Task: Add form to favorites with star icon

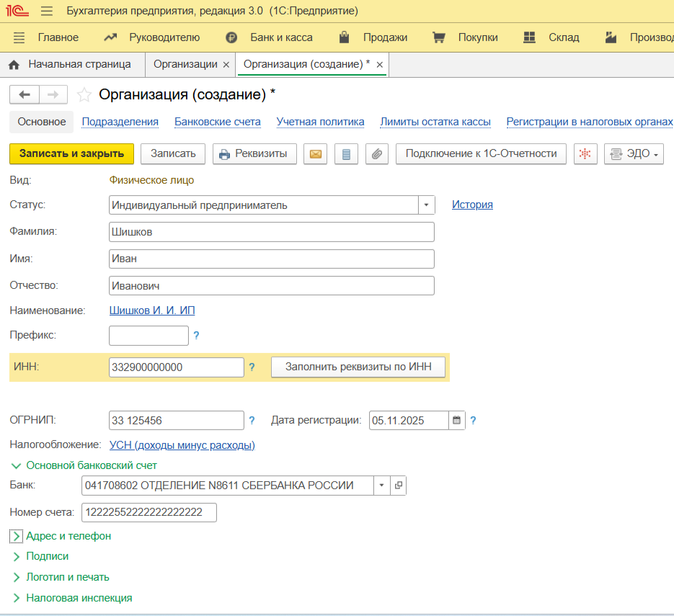Action: (x=84, y=95)
